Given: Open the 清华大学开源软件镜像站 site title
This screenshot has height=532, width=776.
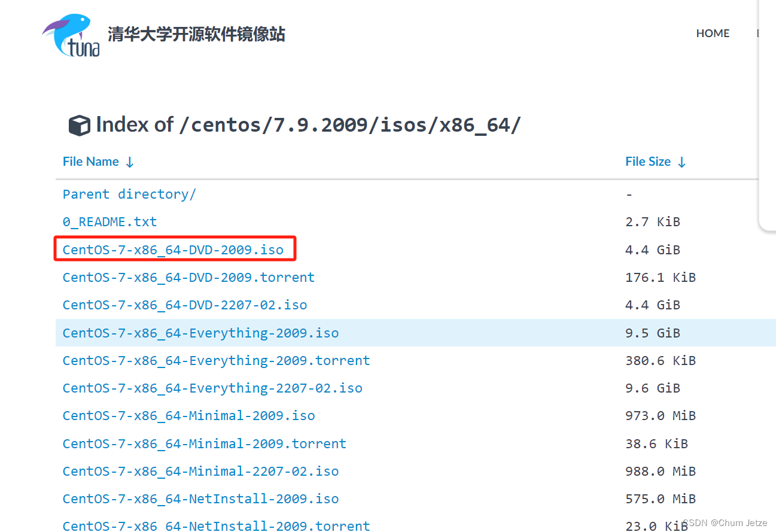Looking at the screenshot, I should [196, 34].
